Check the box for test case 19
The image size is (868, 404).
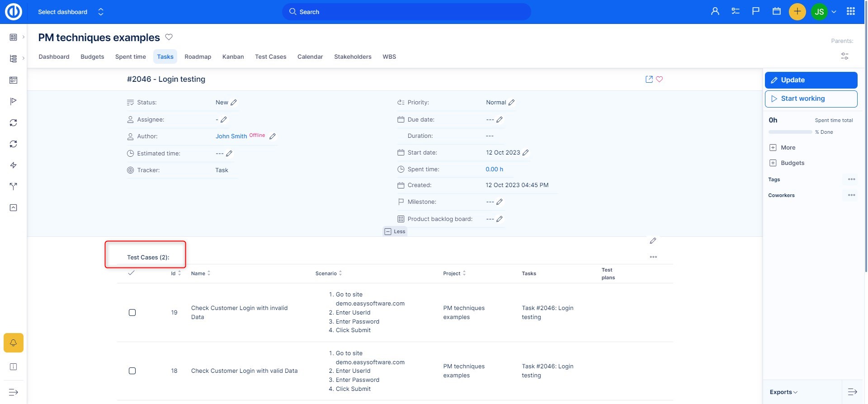tap(132, 313)
